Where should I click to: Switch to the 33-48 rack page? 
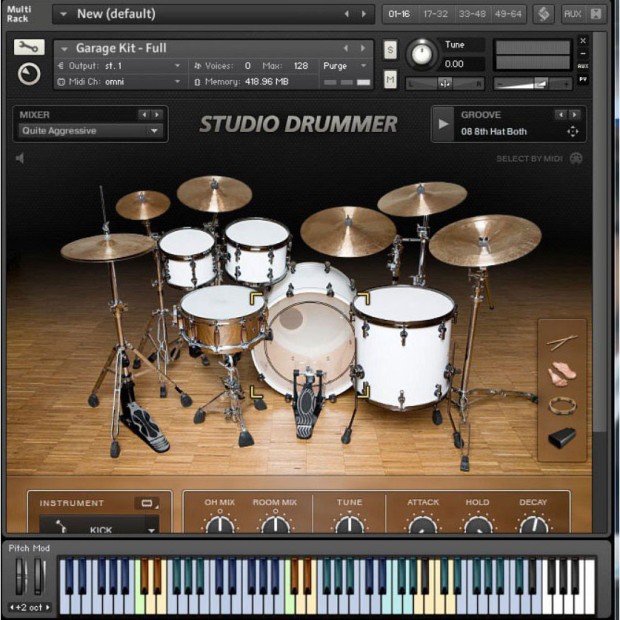[x=472, y=14]
